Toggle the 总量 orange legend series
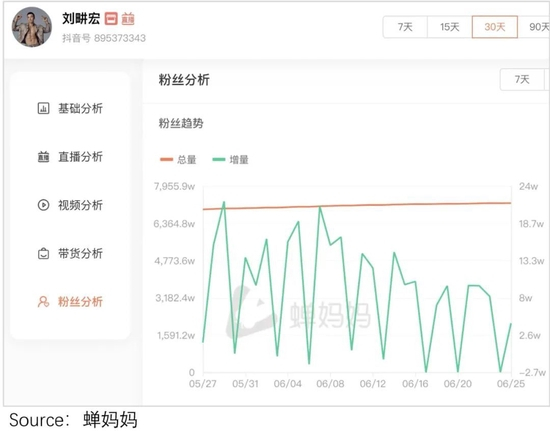 (x=178, y=160)
